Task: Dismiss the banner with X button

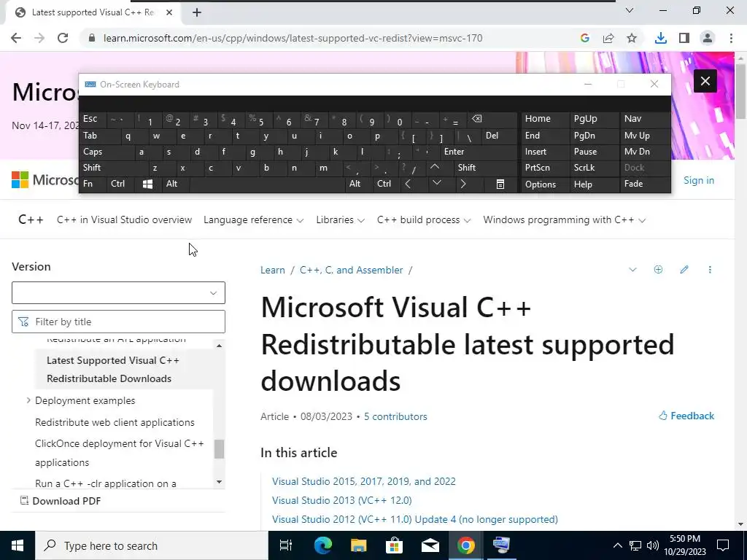Action: click(x=705, y=81)
